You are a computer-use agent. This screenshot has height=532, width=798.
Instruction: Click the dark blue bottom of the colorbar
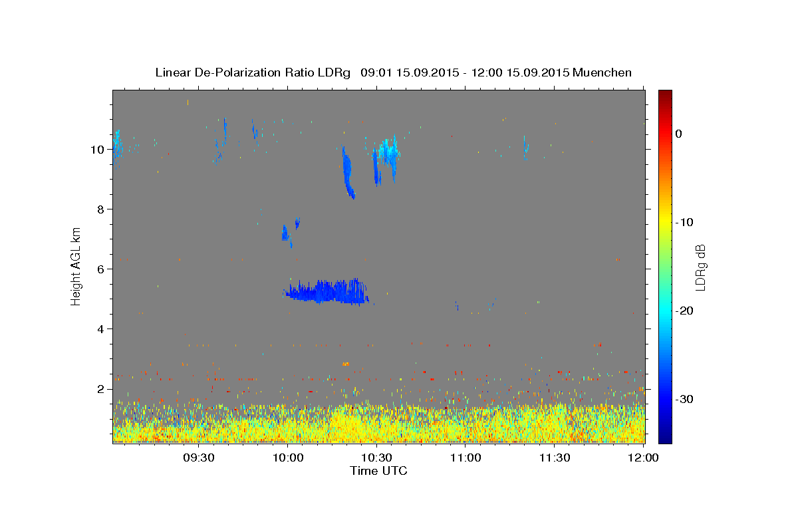pyautogui.click(x=665, y=438)
